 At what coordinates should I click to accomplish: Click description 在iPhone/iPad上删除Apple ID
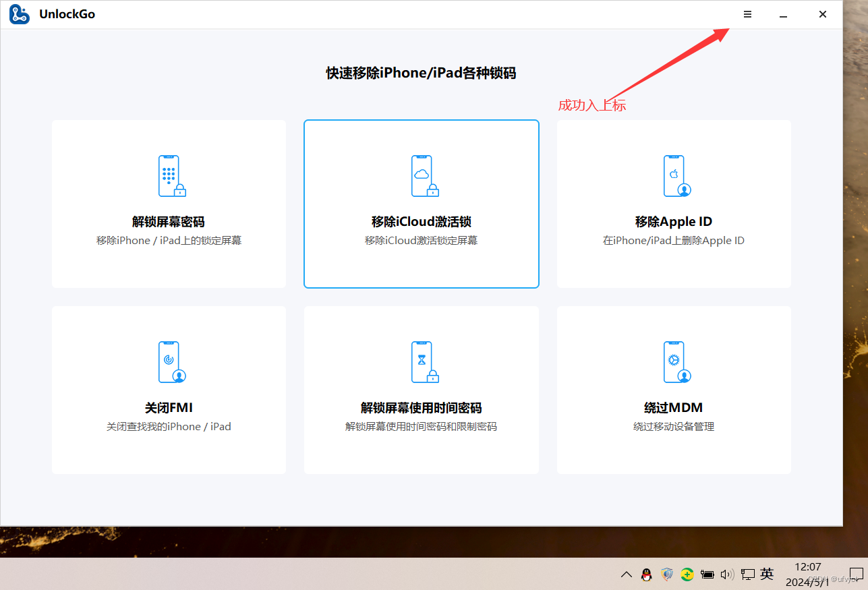[x=674, y=241]
